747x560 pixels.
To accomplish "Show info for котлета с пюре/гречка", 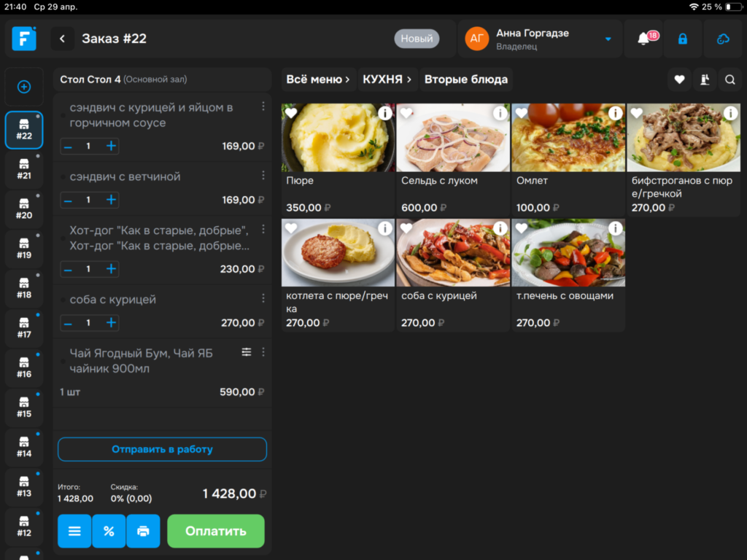I will pos(385,228).
